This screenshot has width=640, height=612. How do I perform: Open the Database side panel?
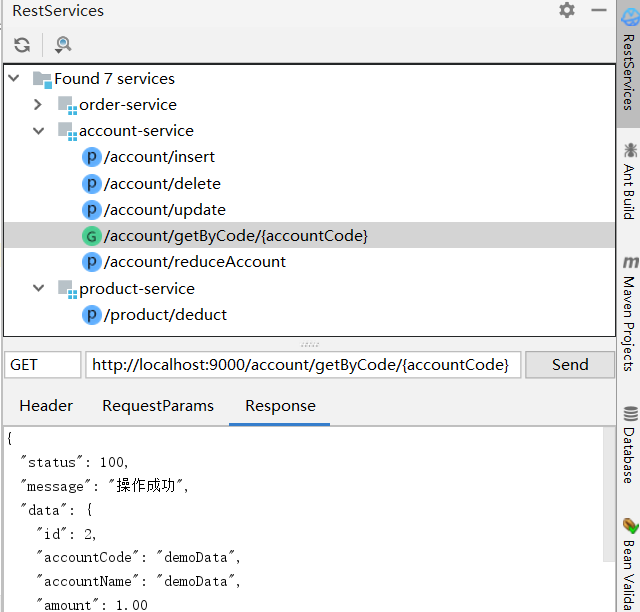[x=629, y=445]
